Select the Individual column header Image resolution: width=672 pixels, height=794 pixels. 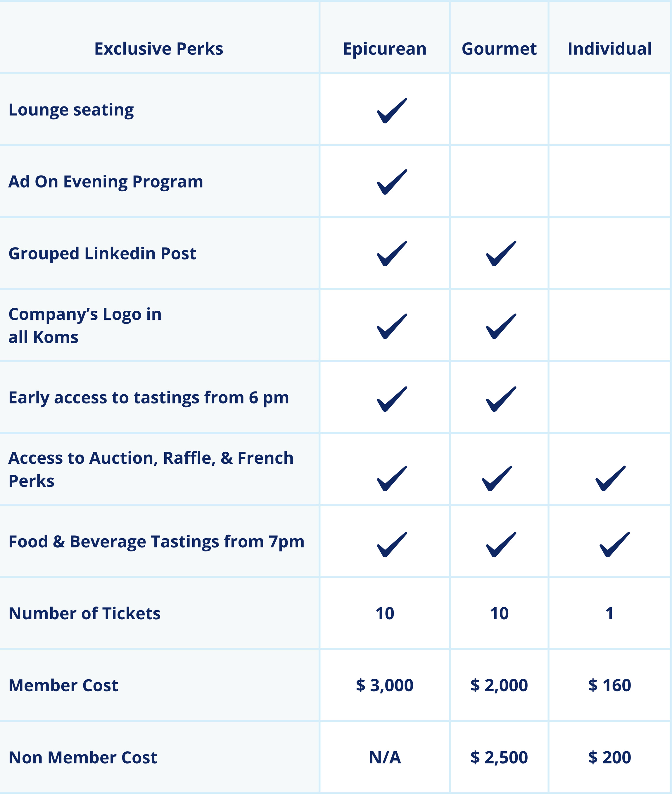pyautogui.click(x=609, y=48)
